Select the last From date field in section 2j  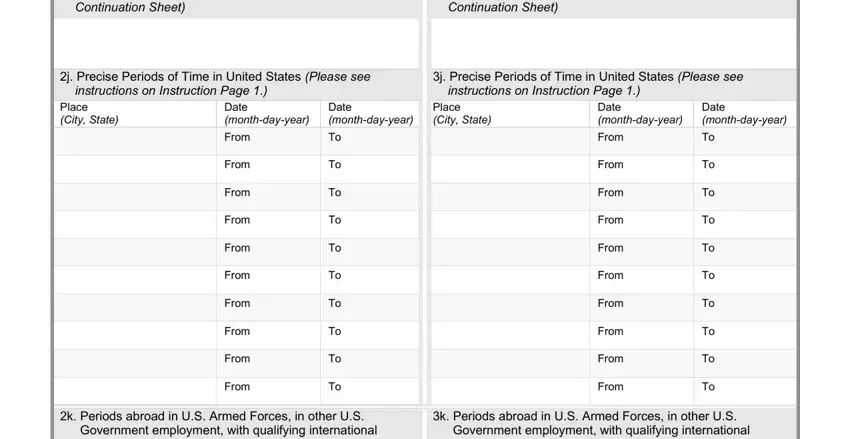(268, 391)
